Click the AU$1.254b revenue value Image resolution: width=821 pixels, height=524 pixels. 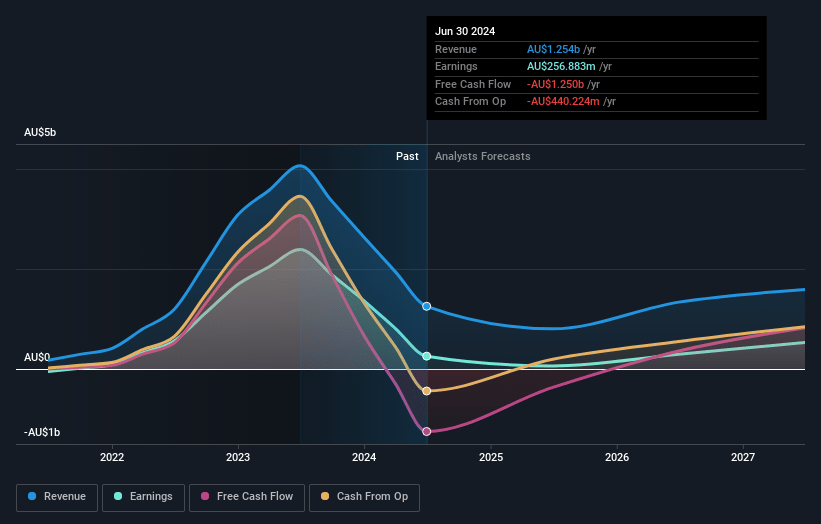[553, 49]
